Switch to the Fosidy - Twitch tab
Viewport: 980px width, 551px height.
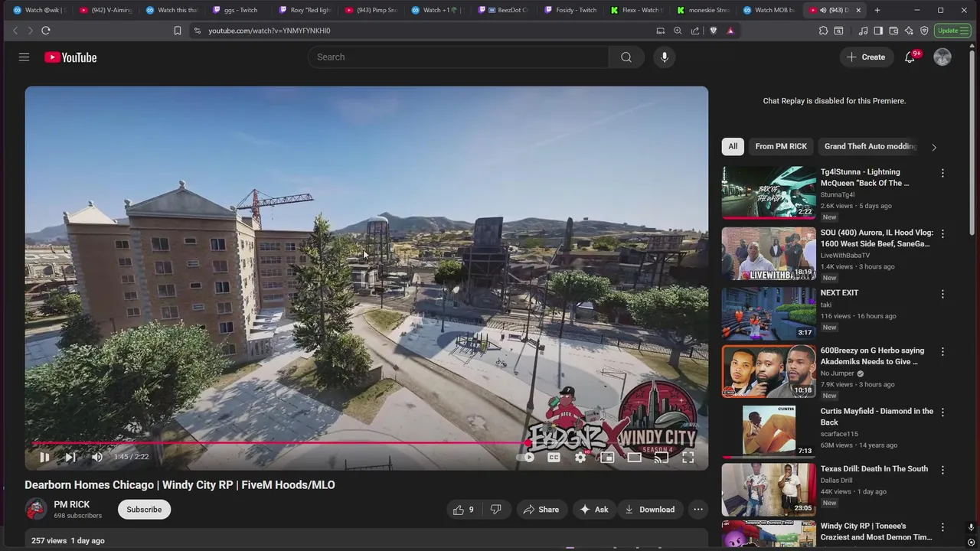(570, 10)
